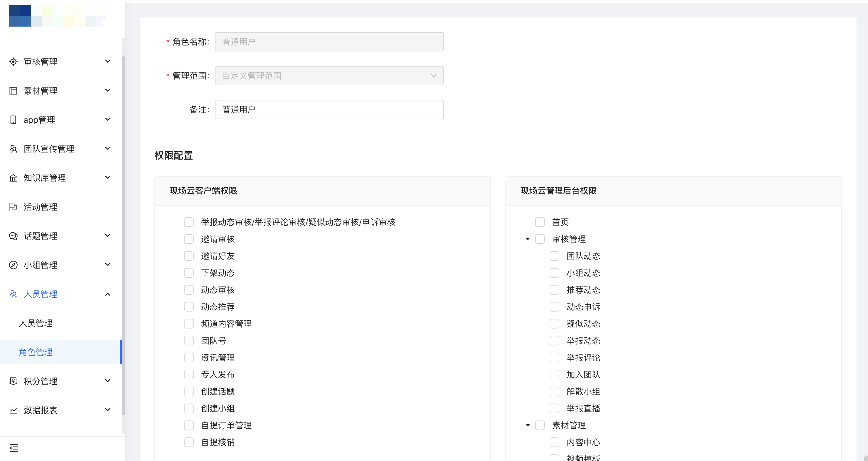Check the 团队动态 checkbox

(554, 256)
